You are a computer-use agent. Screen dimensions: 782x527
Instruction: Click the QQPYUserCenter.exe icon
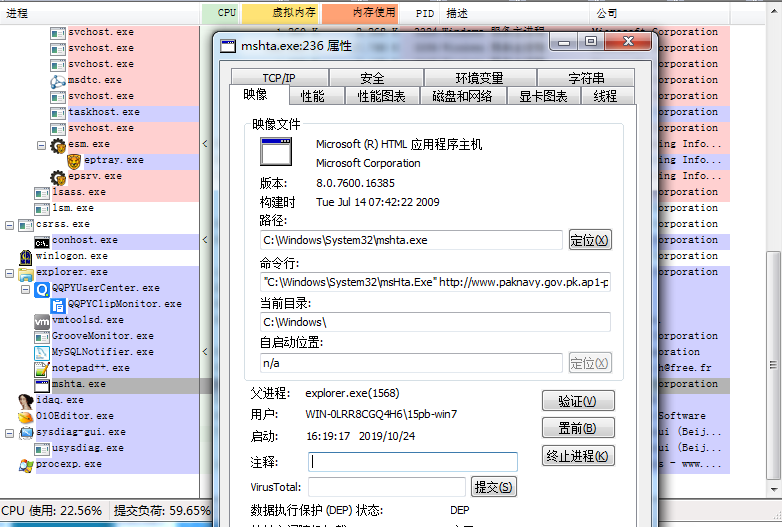pyautogui.click(x=42, y=290)
